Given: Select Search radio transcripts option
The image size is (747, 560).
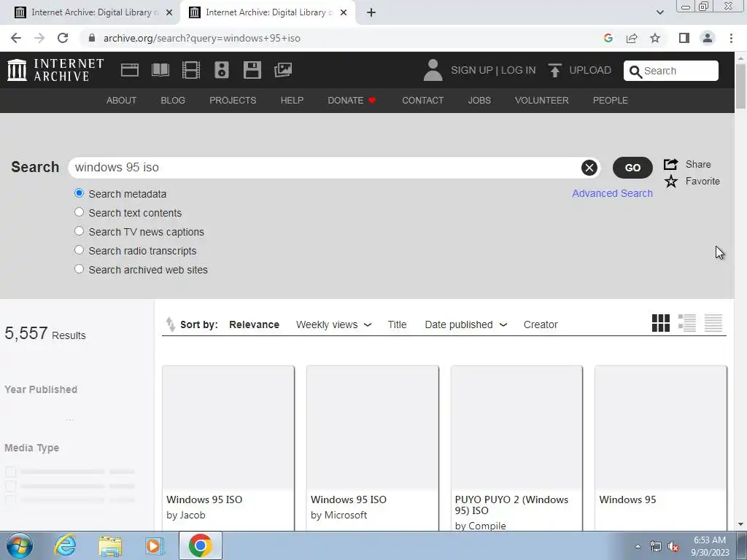Looking at the screenshot, I should tap(79, 251).
